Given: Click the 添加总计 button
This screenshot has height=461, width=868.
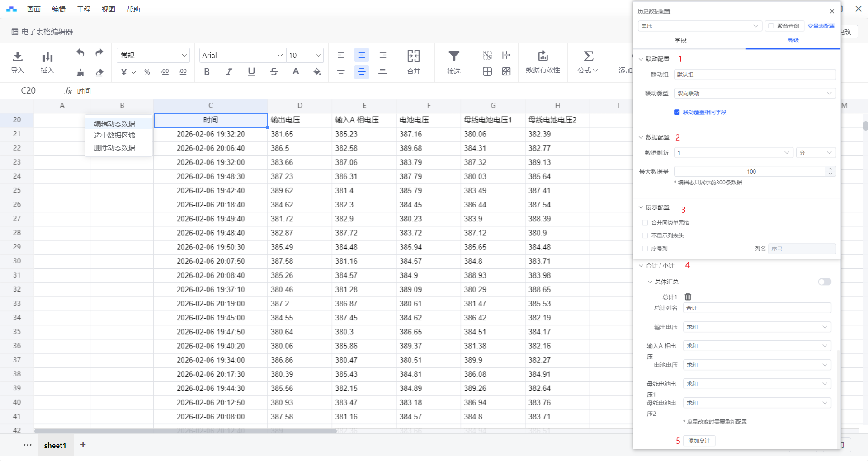Looking at the screenshot, I should click(699, 441).
